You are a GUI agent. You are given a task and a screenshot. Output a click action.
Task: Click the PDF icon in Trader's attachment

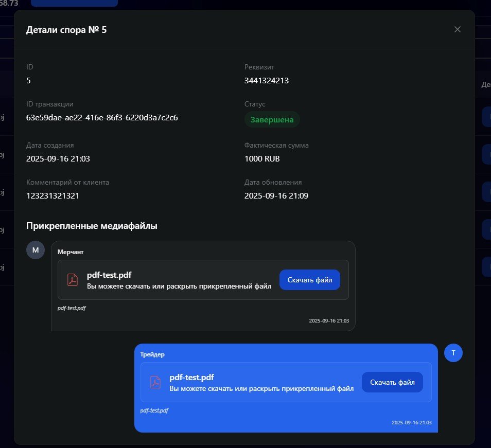point(155,382)
